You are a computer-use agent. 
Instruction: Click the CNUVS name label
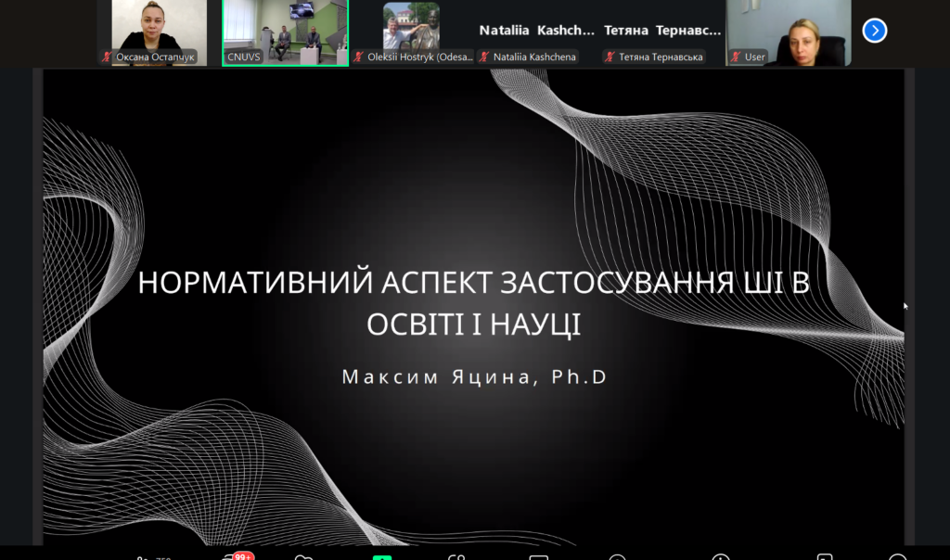point(244,57)
